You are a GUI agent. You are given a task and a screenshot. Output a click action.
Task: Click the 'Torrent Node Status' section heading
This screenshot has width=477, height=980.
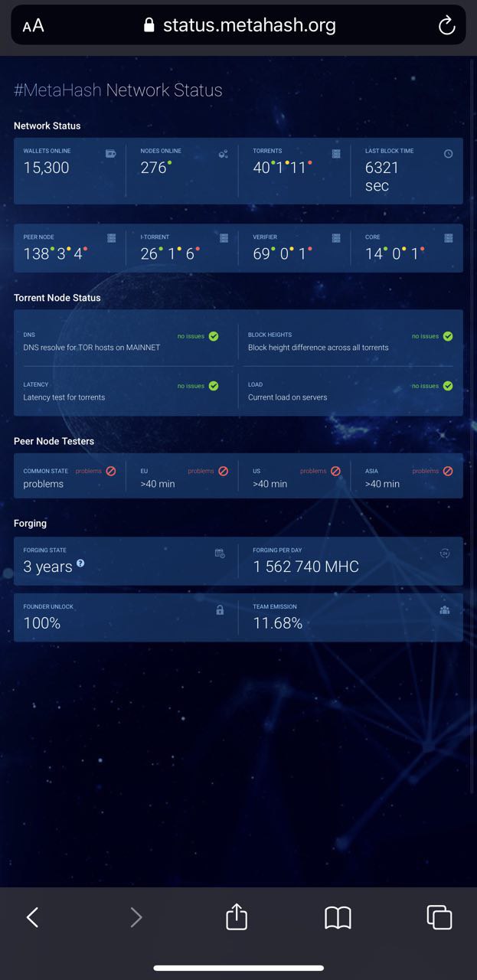57,298
